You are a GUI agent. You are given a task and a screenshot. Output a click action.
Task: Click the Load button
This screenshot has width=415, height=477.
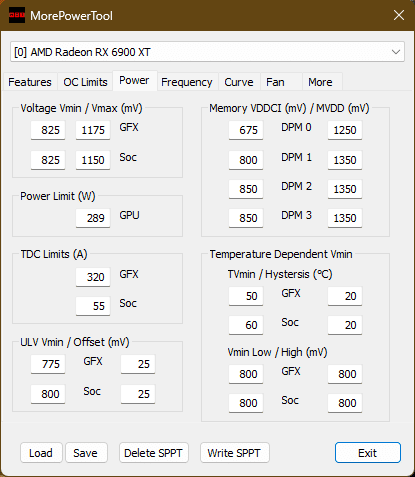click(x=41, y=453)
